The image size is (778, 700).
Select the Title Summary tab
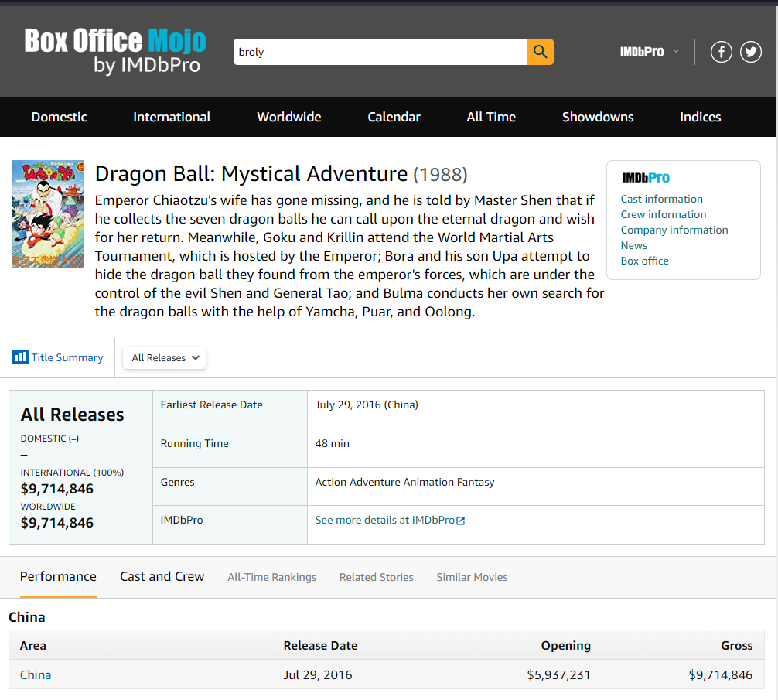(x=62, y=357)
